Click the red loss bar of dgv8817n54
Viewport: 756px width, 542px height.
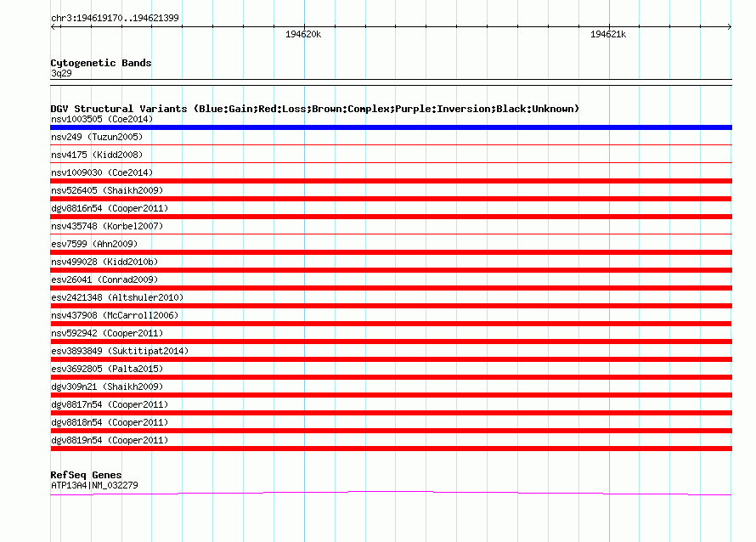pos(391,413)
